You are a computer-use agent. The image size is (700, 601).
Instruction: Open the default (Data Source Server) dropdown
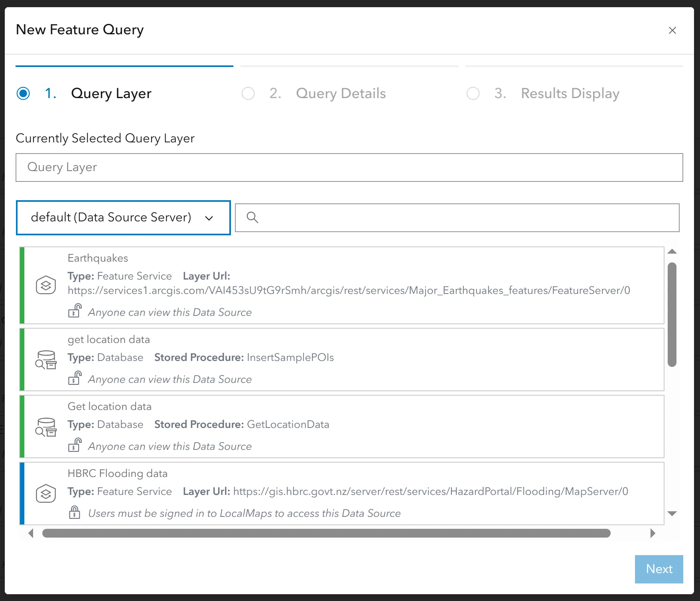pyautogui.click(x=123, y=218)
